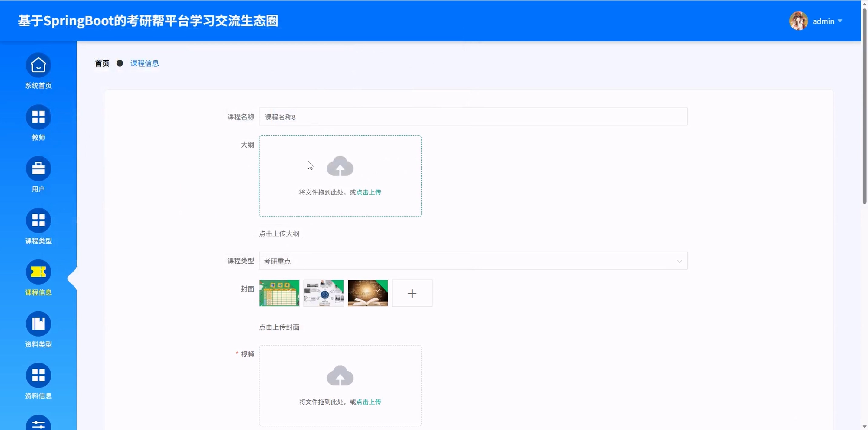Image resolution: width=868 pixels, height=430 pixels.
Task: Click the 课程信息 ticket icon
Action: click(38, 272)
